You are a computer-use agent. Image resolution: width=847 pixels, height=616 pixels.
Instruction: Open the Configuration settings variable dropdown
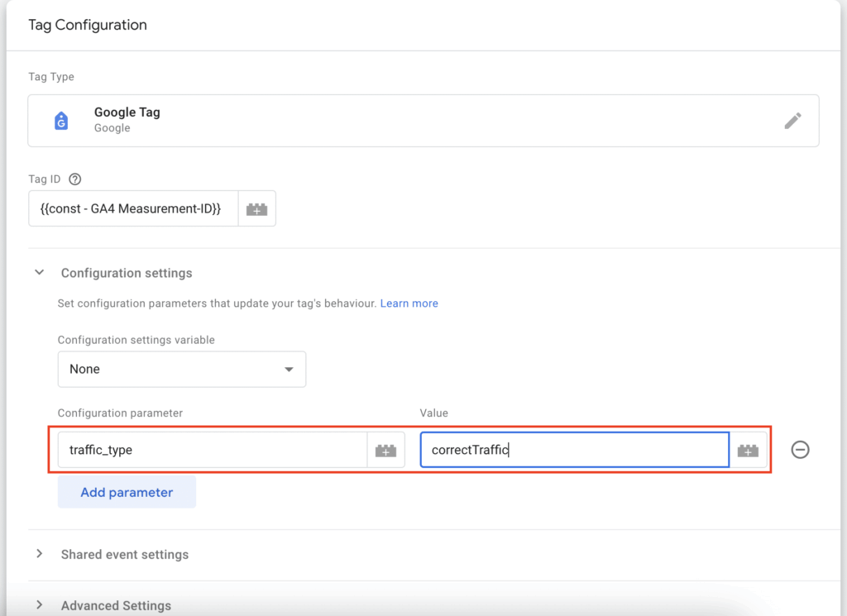182,370
